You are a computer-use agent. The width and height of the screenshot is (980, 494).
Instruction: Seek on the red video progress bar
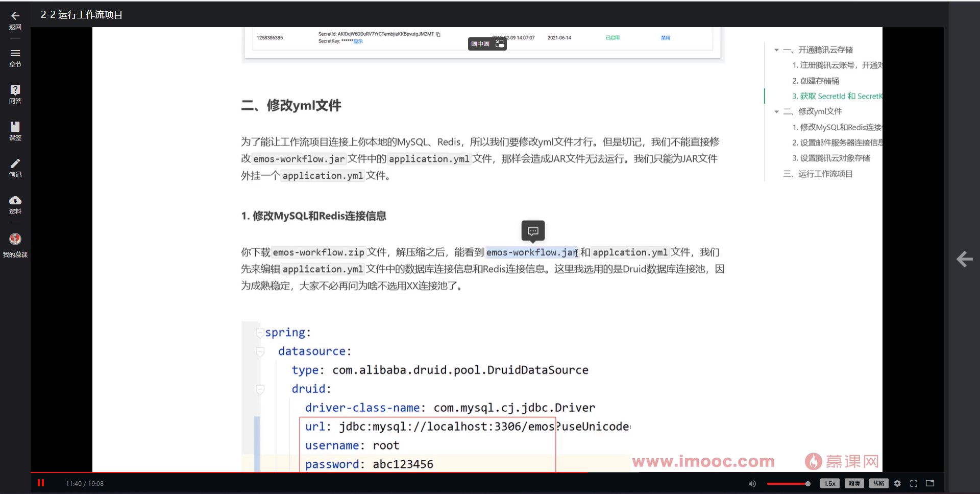pyautogui.click(x=487, y=473)
